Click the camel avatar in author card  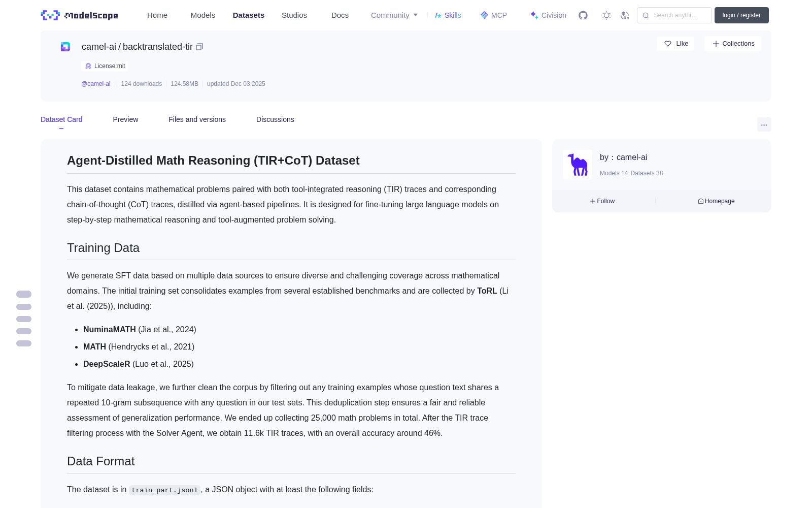coord(578,165)
